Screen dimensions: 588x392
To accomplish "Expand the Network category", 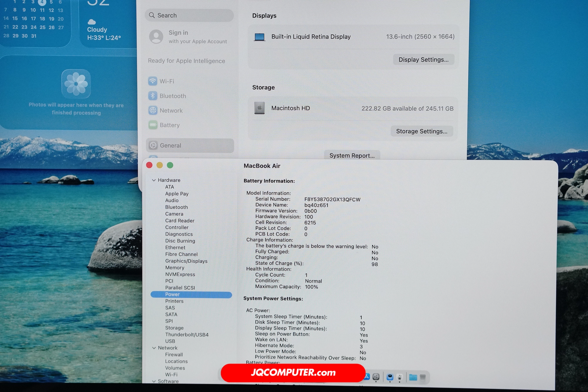I will pos(154,348).
